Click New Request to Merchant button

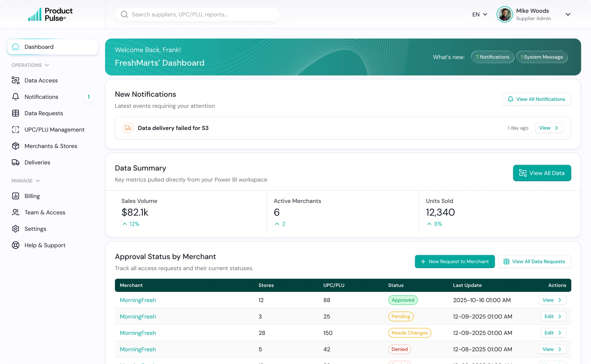455,261
